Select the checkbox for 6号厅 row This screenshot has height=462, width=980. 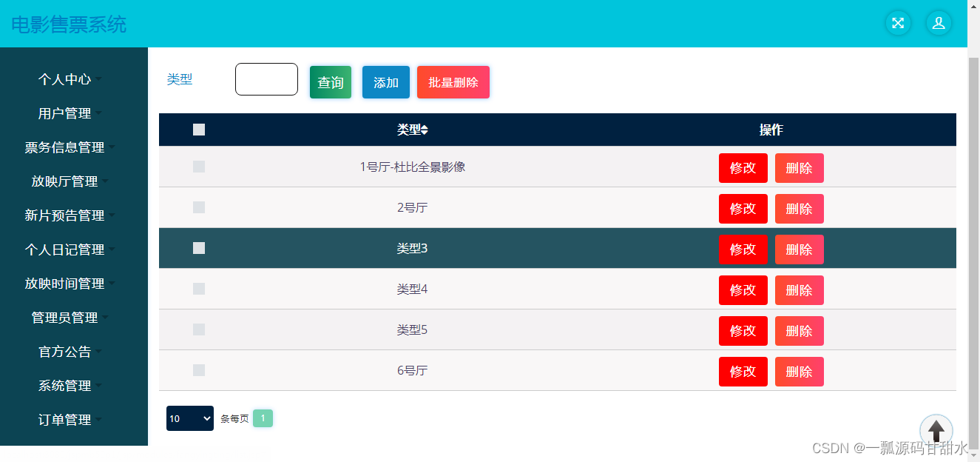point(199,370)
